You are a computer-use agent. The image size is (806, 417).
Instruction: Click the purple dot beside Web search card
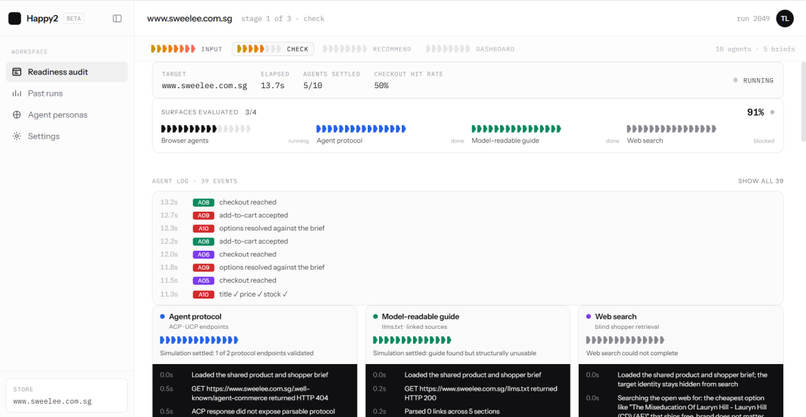point(589,317)
